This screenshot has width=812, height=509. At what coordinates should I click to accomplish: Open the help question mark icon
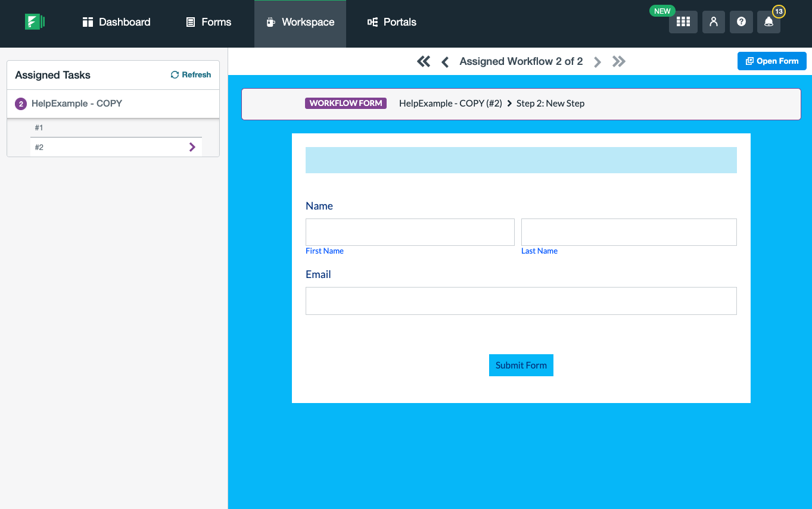tap(741, 21)
